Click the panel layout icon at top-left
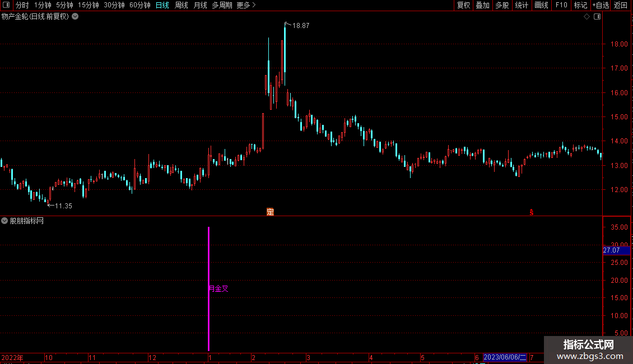The height and width of the screenshot is (364, 633). [6, 5]
